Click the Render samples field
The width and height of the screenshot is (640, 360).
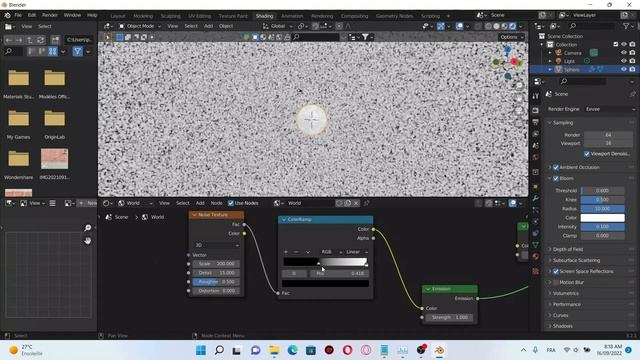(x=608, y=135)
